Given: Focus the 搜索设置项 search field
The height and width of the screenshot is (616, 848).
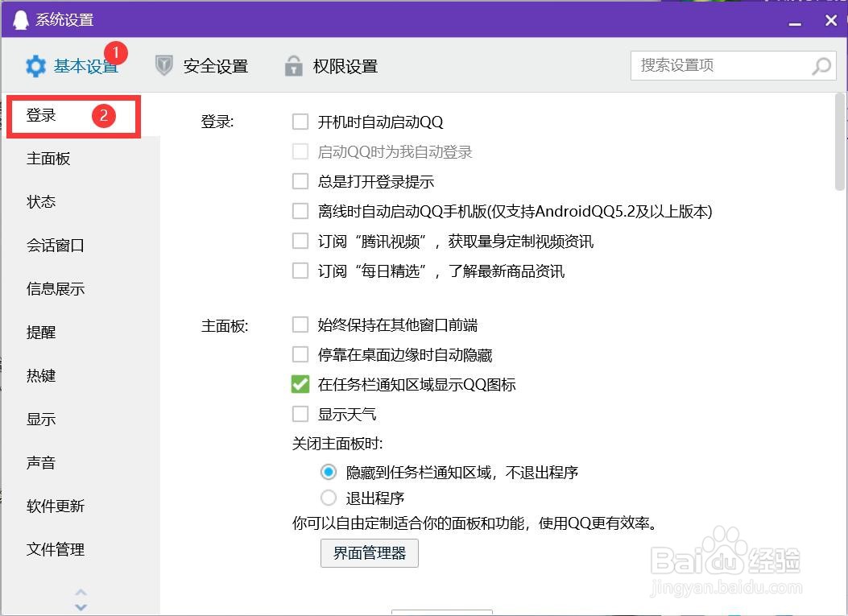Looking at the screenshot, I should point(734,65).
